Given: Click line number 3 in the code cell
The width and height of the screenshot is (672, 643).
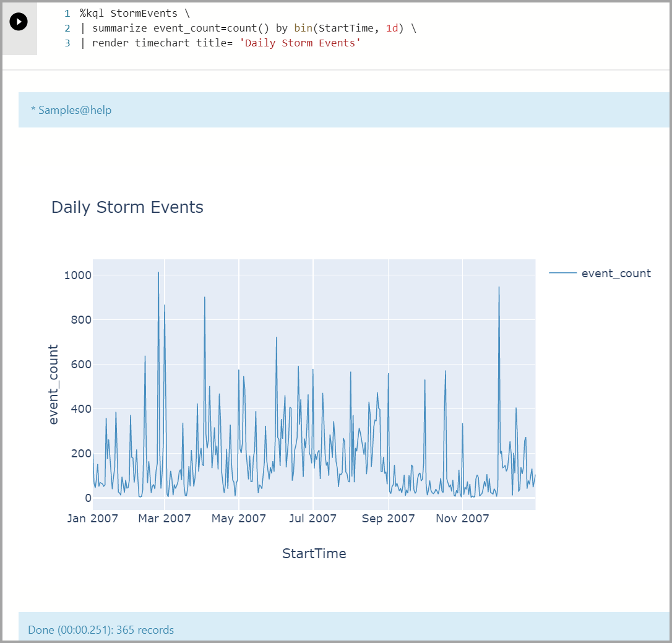Looking at the screenshot, I should pos(67,43).
